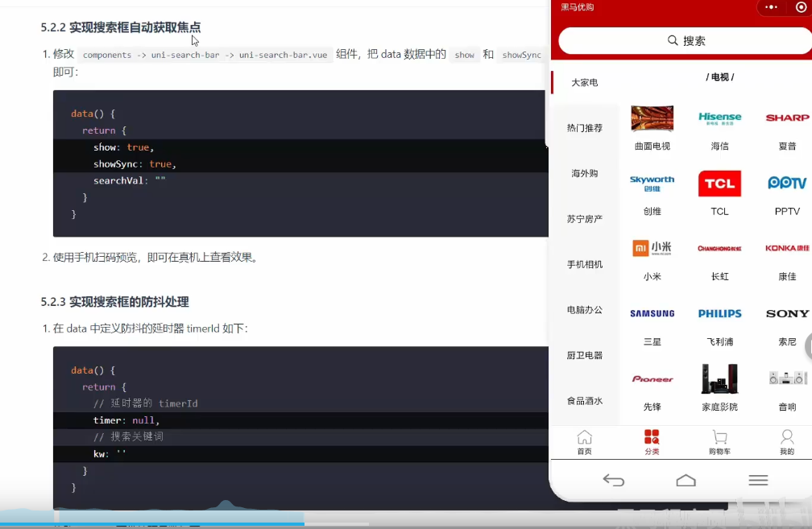
Task: Click the inline showSync code tag
Action: coord(521,55)
